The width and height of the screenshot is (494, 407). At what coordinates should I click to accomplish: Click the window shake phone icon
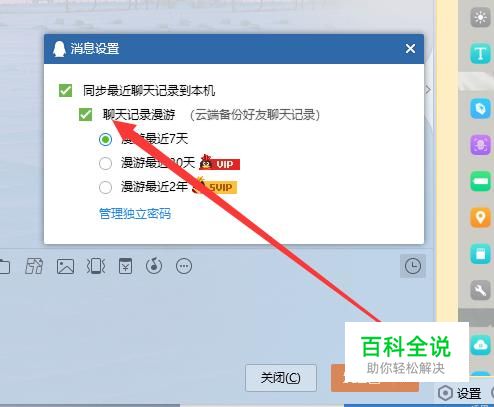tap(96, 266)
